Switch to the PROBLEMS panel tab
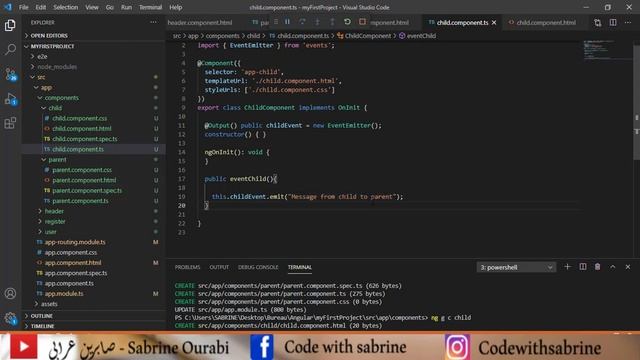This screenshot has width=640, height=360. [187, 267]
